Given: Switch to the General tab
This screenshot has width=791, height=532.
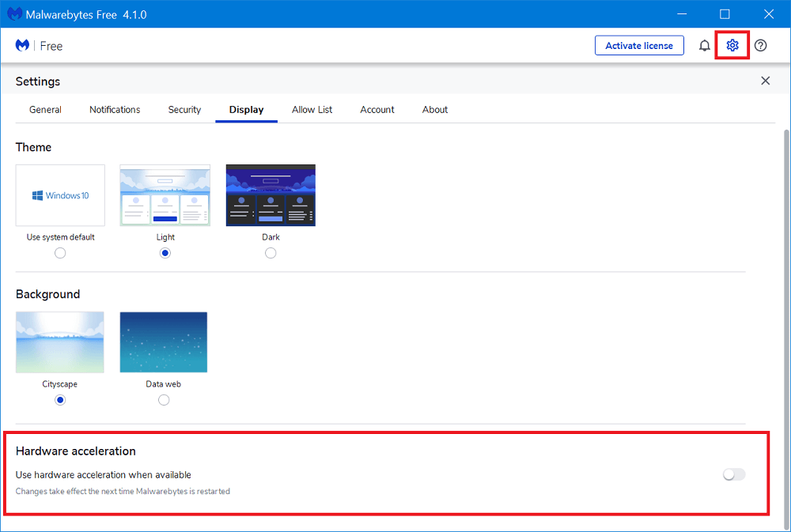Looking at the screenshot, I should click(x=45, y=109).
